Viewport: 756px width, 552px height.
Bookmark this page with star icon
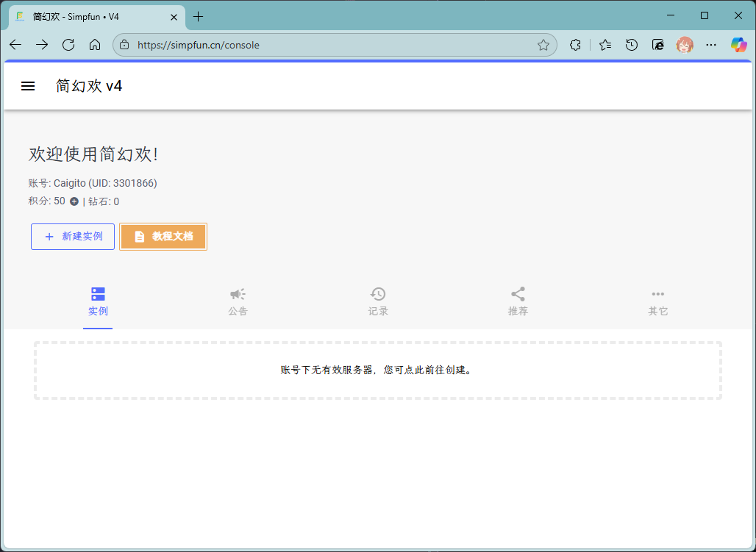pyautogui.click(x=543, y=45)
